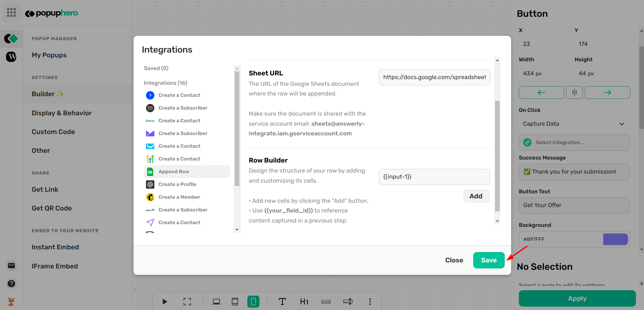Select the Text tool in the builder toolbar
Screen dimensions: 644x310
282,301
